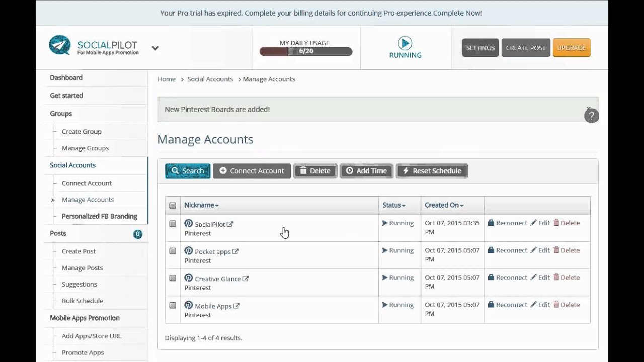Click the Search button in the toolbar
The image size is (644, 362).
coord(188,171)
